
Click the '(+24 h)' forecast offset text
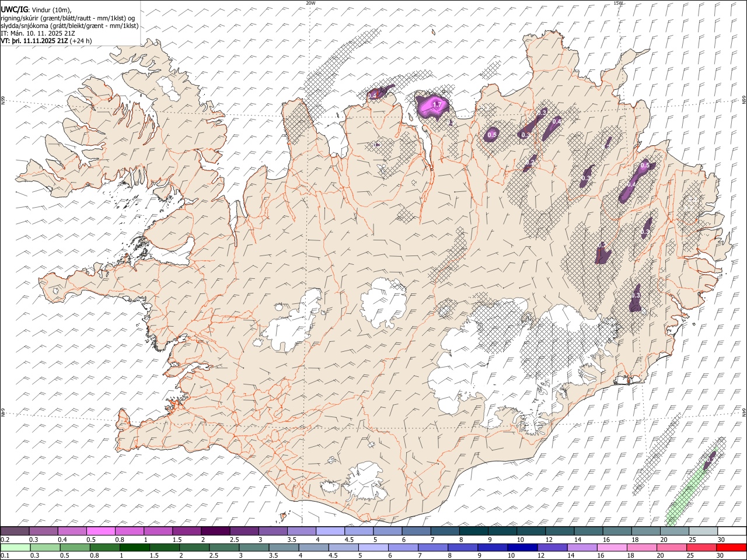[81, 41]
